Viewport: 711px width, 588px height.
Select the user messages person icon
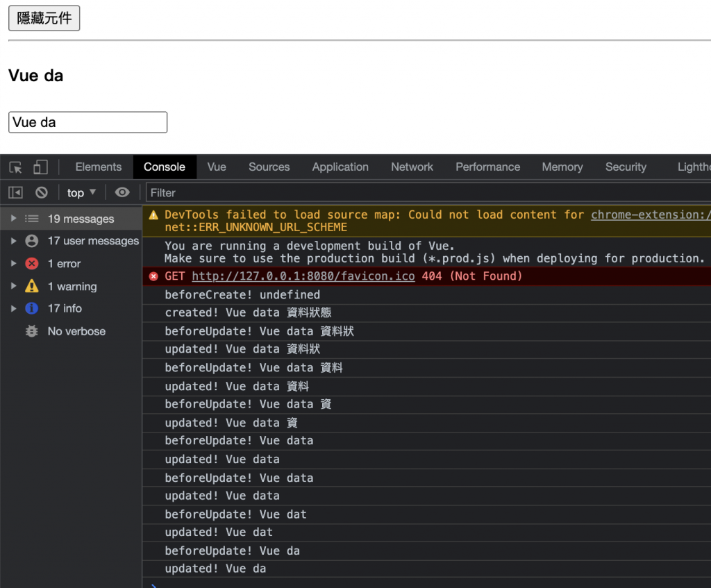(32, 241)
